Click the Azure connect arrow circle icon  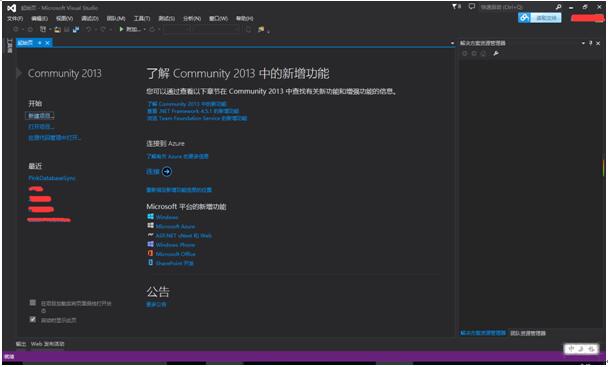click(x=167, y=171)
